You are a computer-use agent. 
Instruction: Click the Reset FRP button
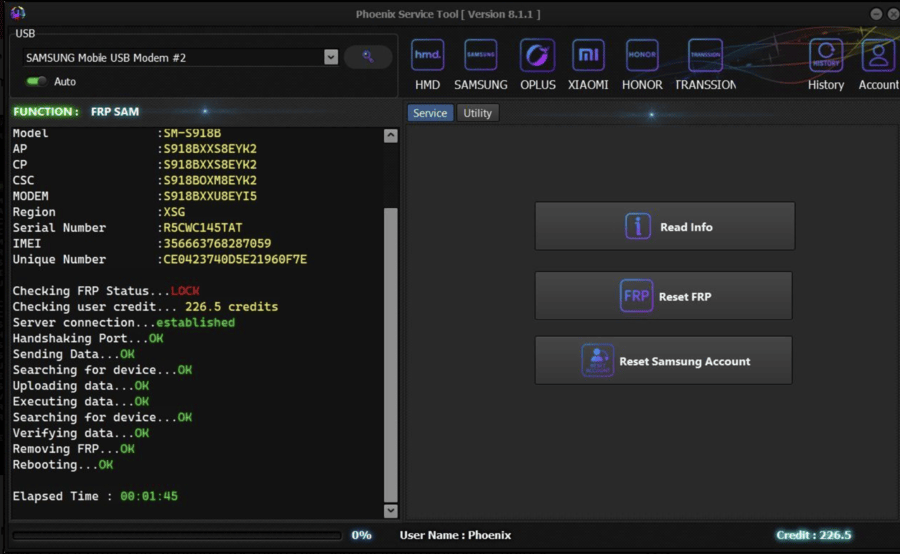(664, 296)
